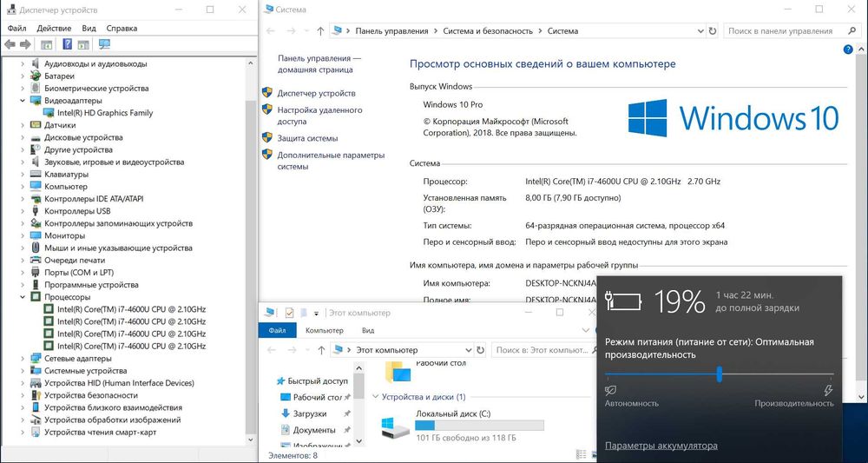868x463 pixels.
Task: Open Дополнительные параметры системы link
Action: (x=331, y=161)
